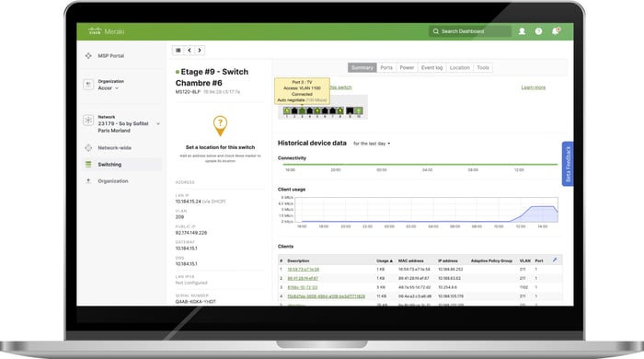Open the first client link in table
This screenshot has width=644, height=359.
[x=303, y=270]
